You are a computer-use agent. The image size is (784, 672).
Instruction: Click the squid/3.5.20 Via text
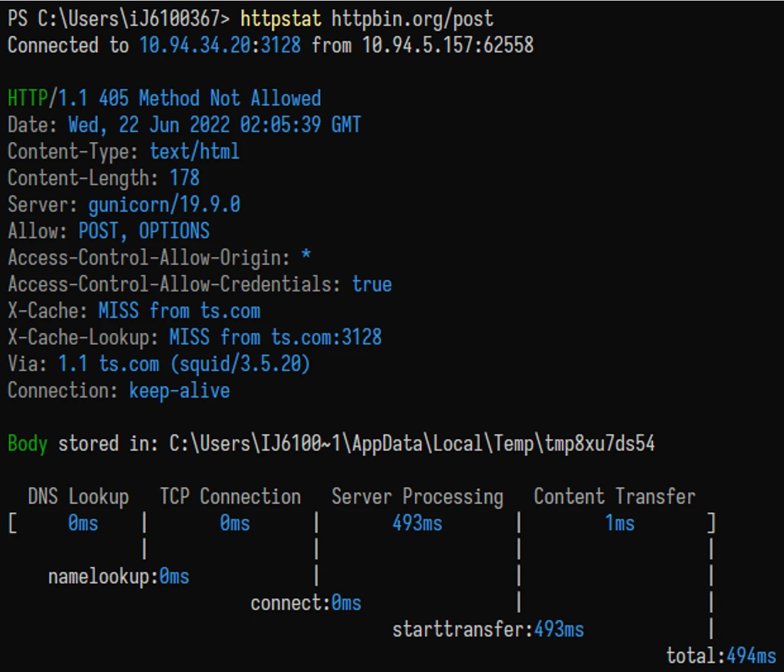pyautogui.click(x=240, y=364)
